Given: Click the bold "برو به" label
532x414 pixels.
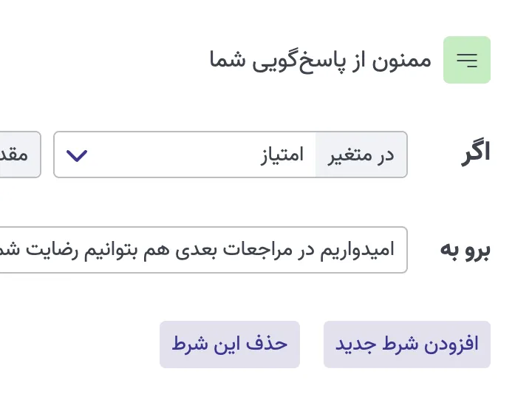Looking at the screenshot, I should click(465, 250).
